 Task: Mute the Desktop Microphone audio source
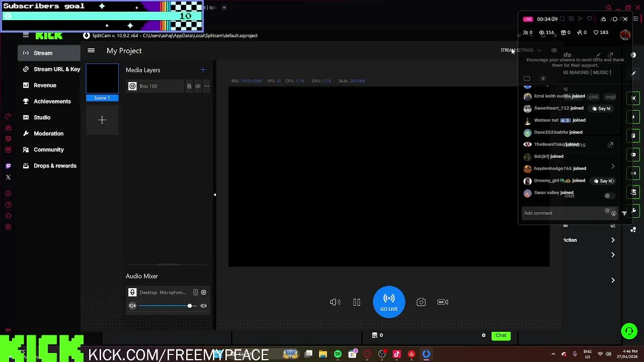pyautogui.click(x=132, y=306)
